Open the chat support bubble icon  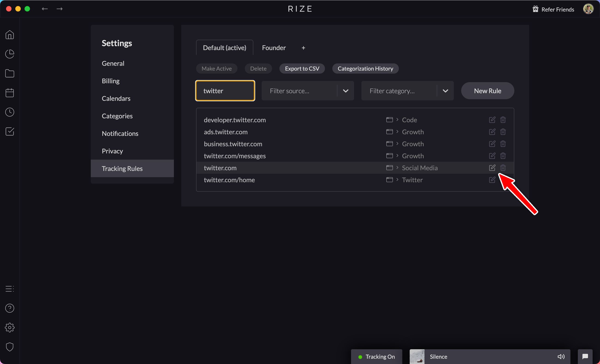[x=585, y=356]
